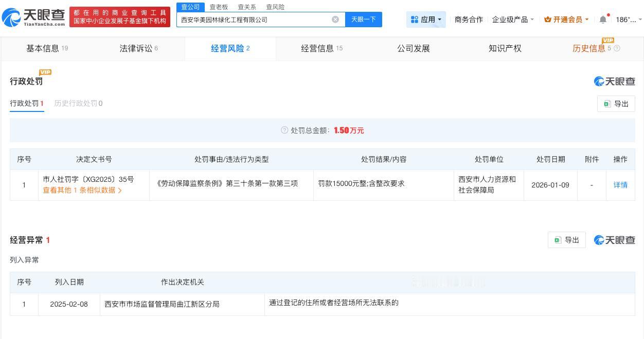Click the 通过登记的住所或者经营场所无法联系的 reason text
Image resolution: width=644 pixels, height=339 pixels.
334,303
